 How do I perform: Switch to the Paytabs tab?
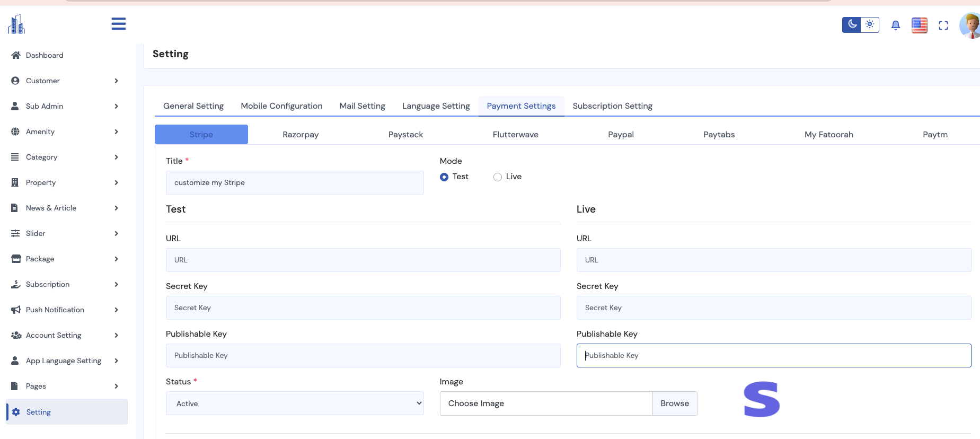(x=719, y=135)
